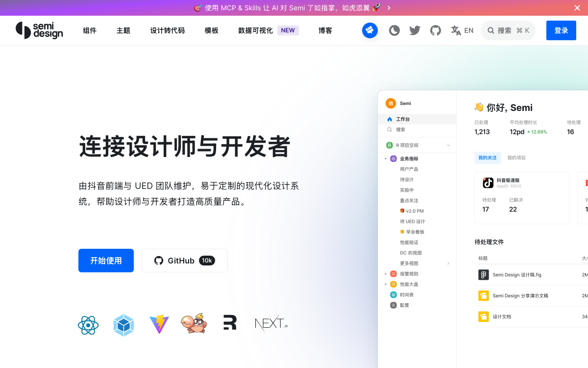
Task: Expand the 性能大盘 tree node
Action: (x=386, y=284)
